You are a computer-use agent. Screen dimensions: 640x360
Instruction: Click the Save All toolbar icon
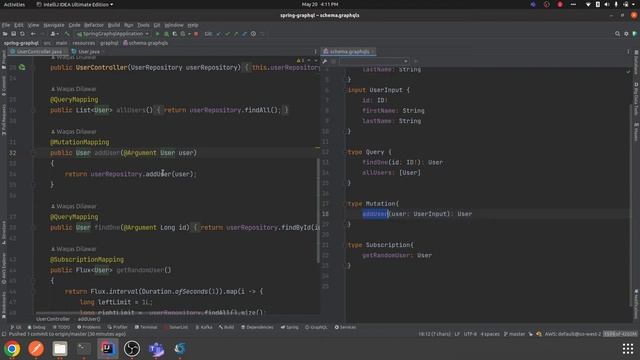[14, 34]
